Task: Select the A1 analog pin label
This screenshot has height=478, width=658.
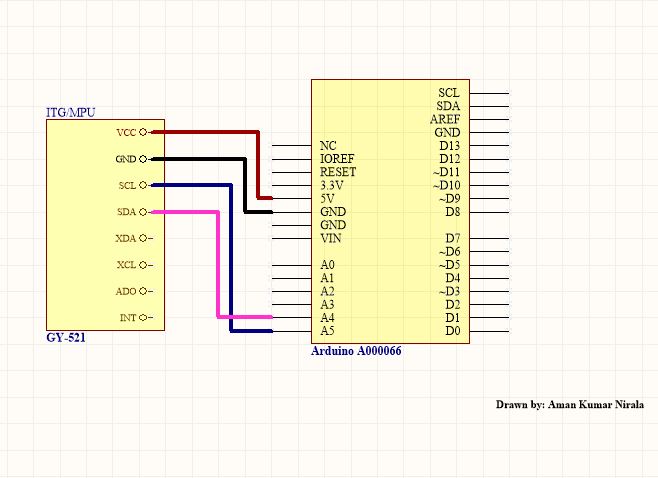Action: (327, 278)
